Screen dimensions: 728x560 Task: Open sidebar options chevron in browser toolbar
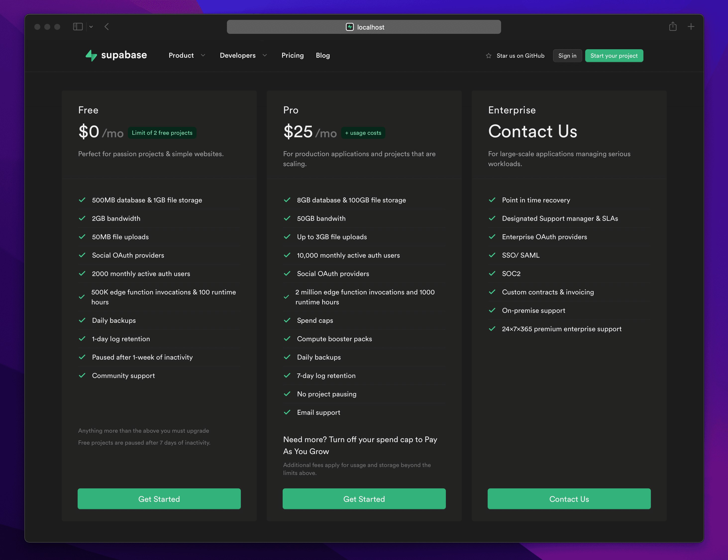tap(91, 27)
